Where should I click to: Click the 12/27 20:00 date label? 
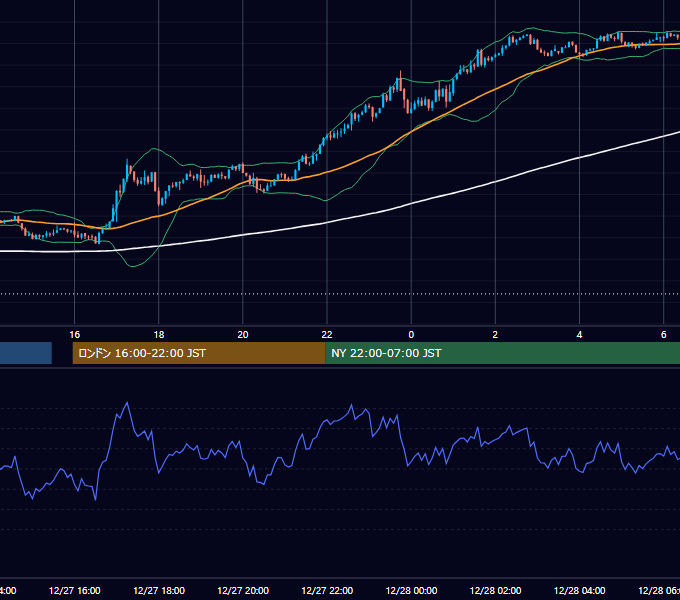pos(243,590)
